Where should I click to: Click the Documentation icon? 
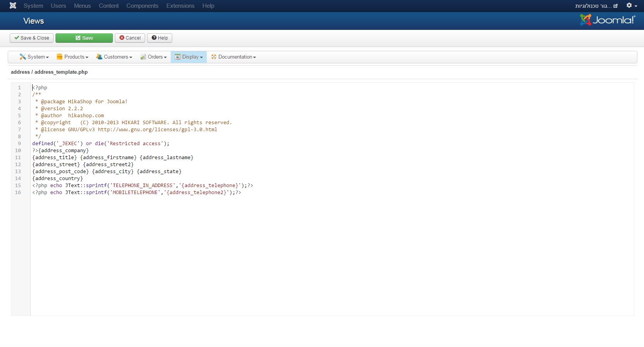(214, 57)
